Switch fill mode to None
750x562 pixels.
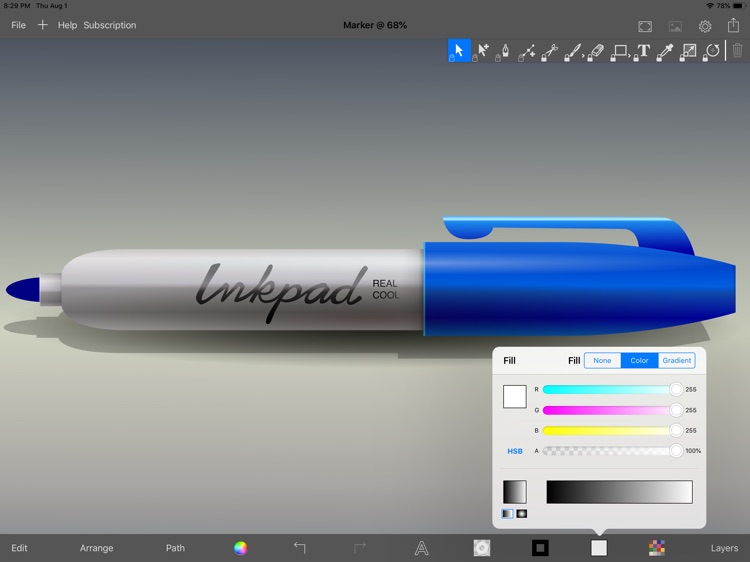(x=602, y=361)
